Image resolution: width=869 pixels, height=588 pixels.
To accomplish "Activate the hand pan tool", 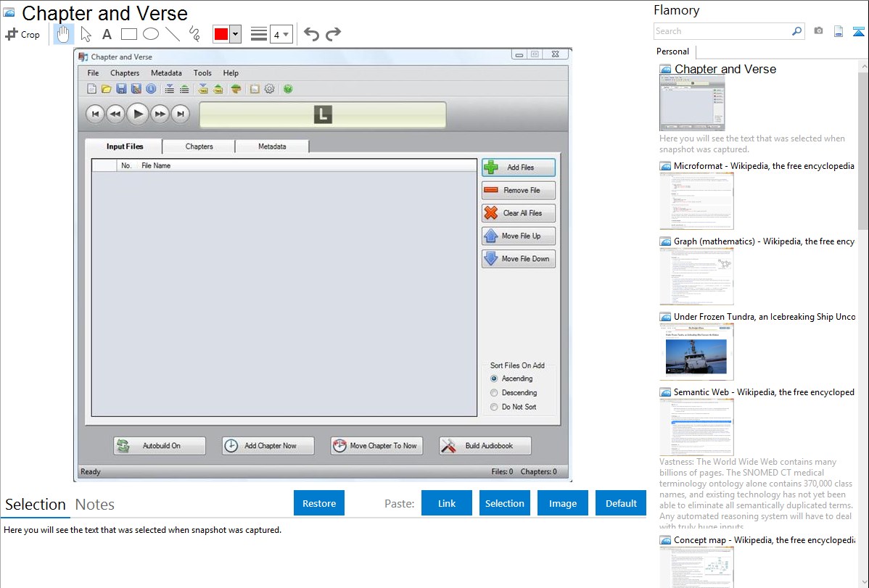I will pos(63,34).
